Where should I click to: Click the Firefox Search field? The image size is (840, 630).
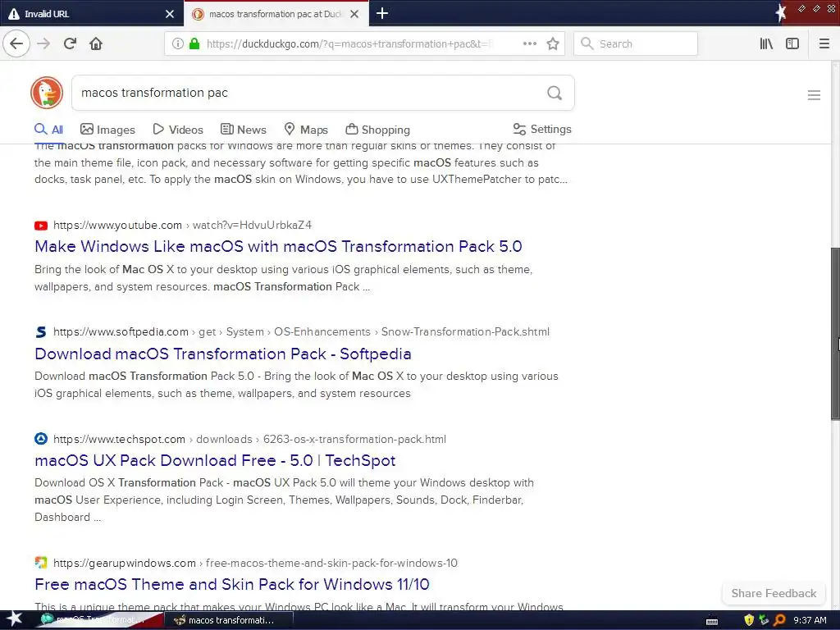click(636, 43)
